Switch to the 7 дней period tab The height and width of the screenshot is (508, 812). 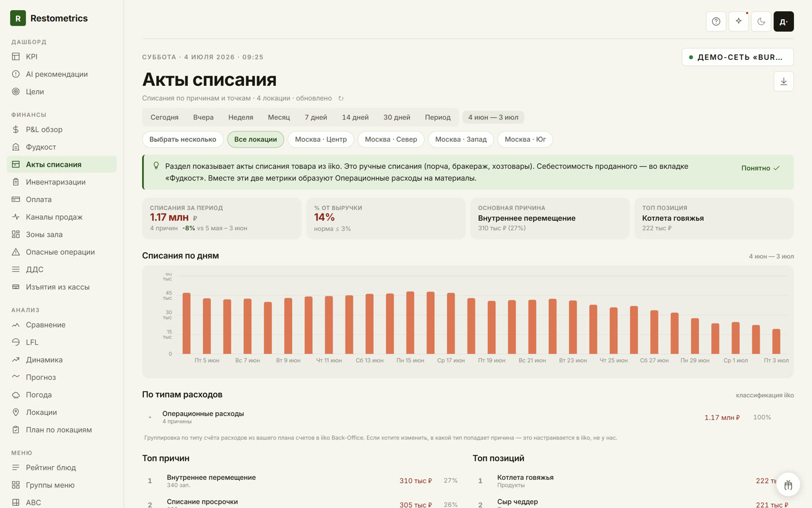coord(316,117)
